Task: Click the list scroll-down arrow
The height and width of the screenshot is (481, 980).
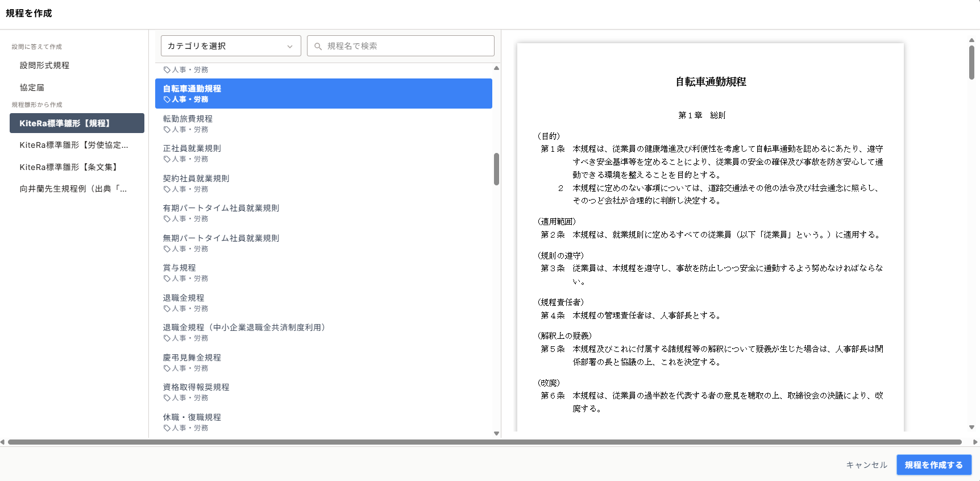Action: [x=496, y=434]
